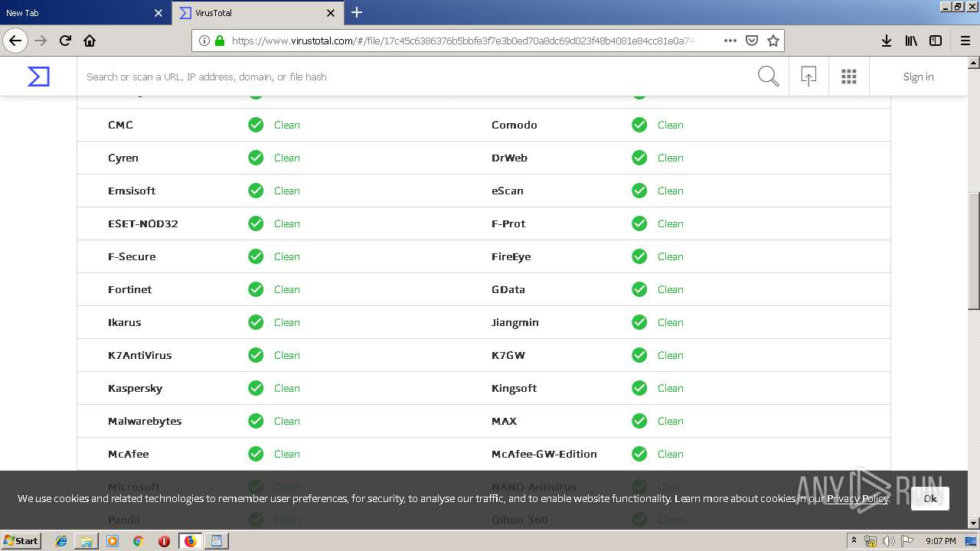
Task: Click the green check icon for McAfee-GW-Edition
Action: point(639,454)
